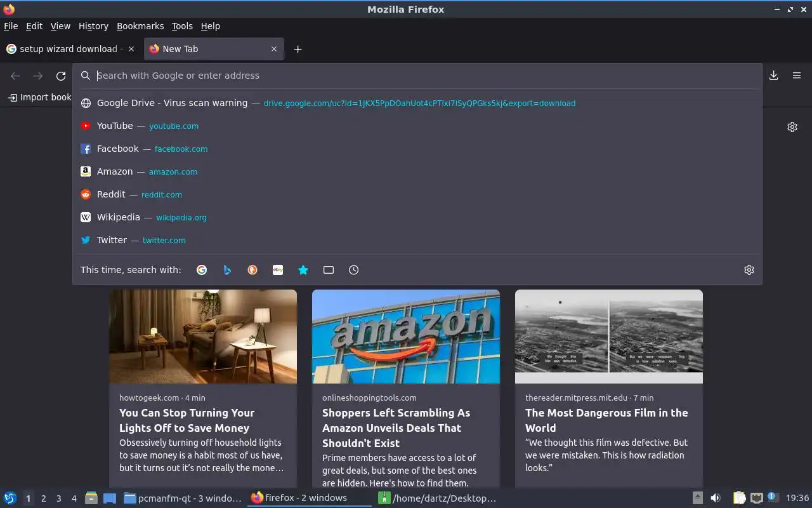Click the back navigation arrow
This screenshot has height=508, width=812.
[x=15, y=76]
